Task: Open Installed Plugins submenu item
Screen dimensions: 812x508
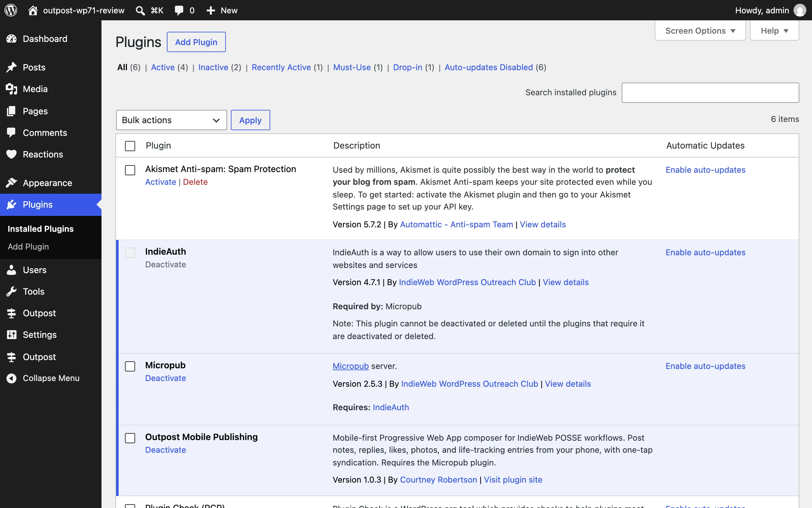Action: 41,229
